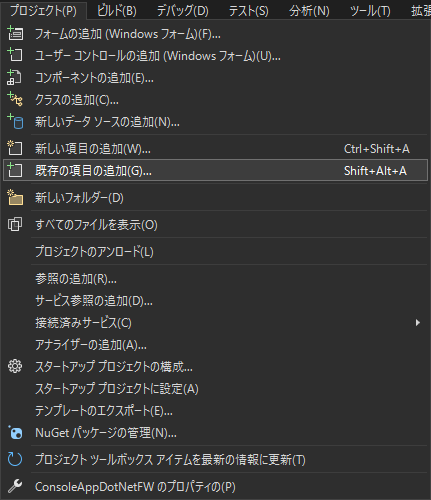The image size is (431, 500).
Task: Choose クラスの追加(C)
Action: (215, 100)
